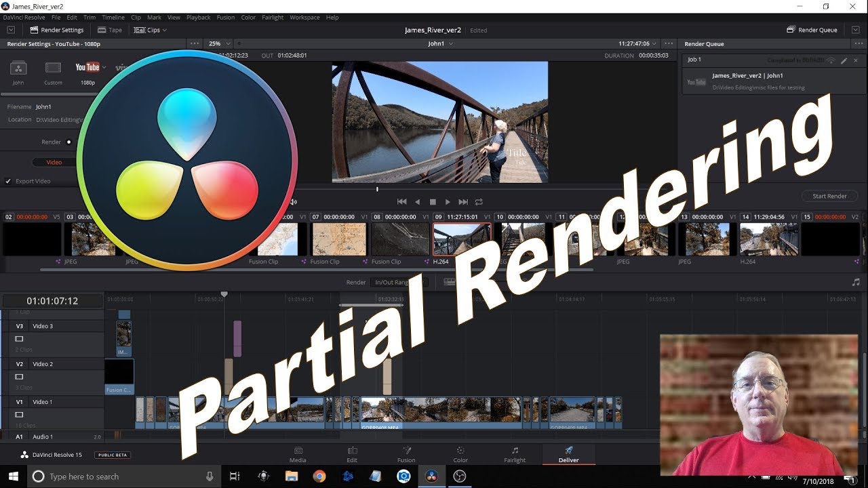
Task: Play the timeline in the viewer
Action: coord(448,202)
